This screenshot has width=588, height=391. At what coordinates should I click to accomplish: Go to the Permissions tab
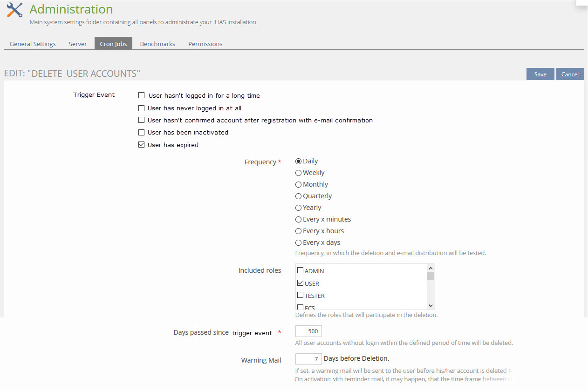click(x=205, y=44)
